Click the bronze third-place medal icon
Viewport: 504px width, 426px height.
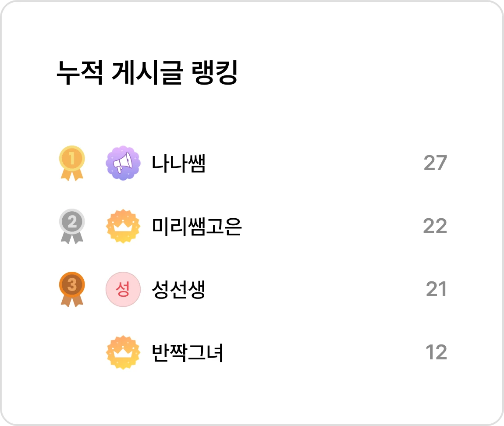72,289
